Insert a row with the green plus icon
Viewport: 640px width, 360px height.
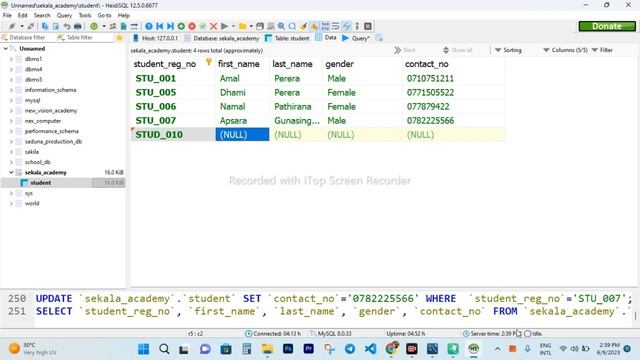[x=181, y=26]
